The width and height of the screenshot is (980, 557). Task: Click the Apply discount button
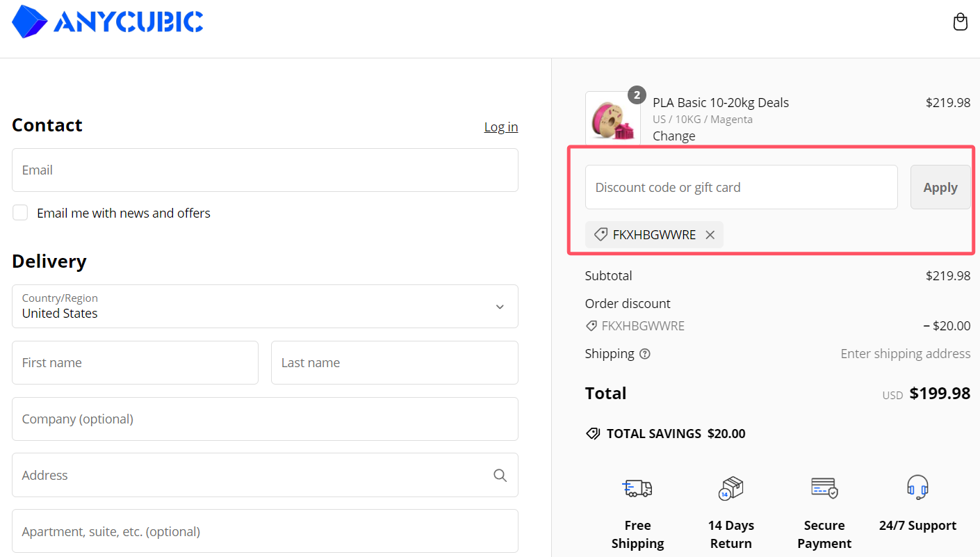940,187
